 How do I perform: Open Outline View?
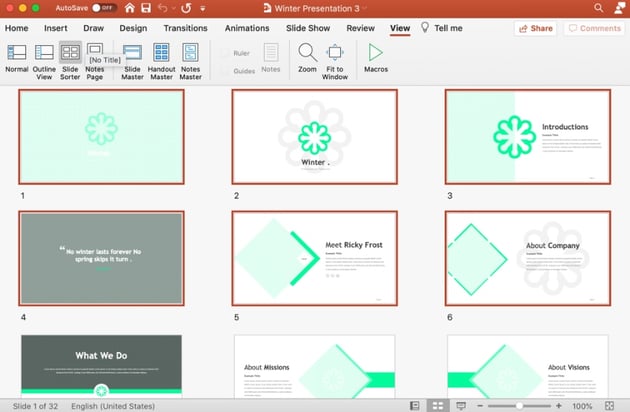(44, 58)
